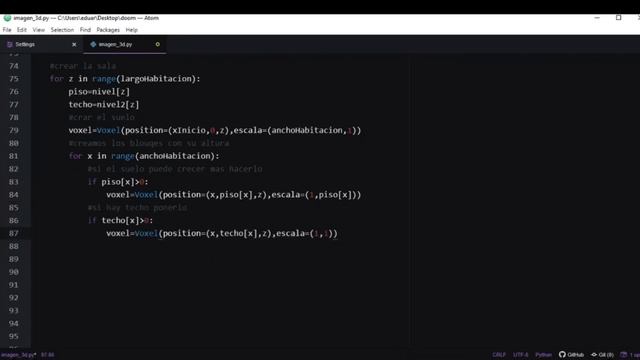Image resolution: width=640 pixels, height=360 pixels.
Task: Minimize the Atom window
Action: click(x=597, y=18)
